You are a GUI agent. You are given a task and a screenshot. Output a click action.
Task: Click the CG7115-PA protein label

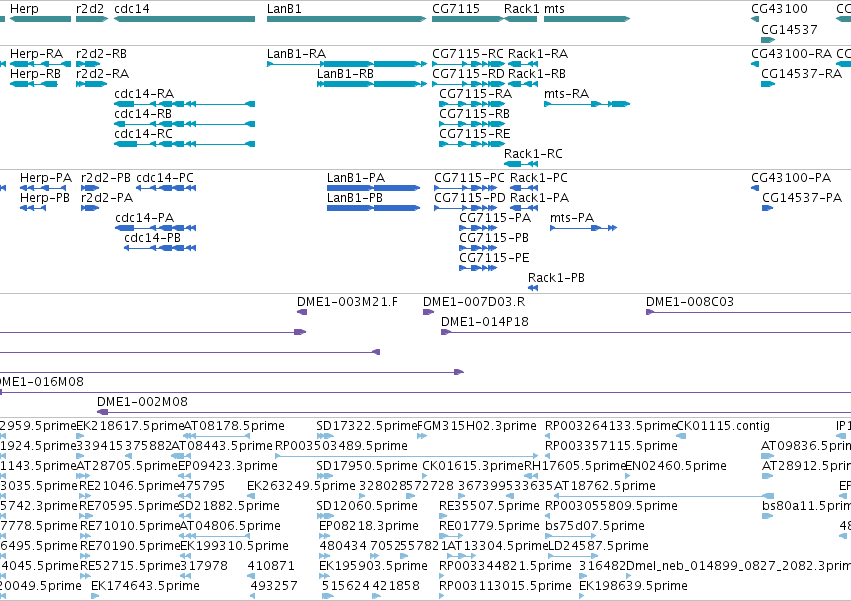tap(495, 218)
